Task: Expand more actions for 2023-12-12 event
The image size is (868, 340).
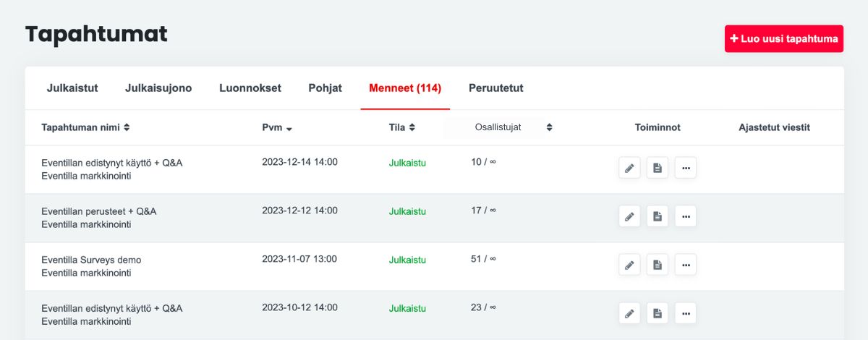Action: coord(686,216)
